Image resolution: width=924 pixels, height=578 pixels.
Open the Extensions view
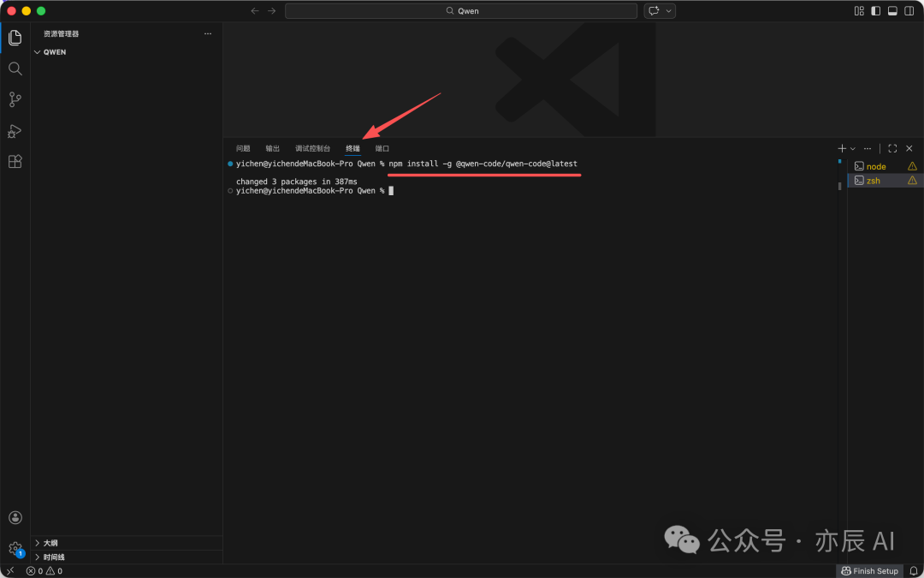15,162
